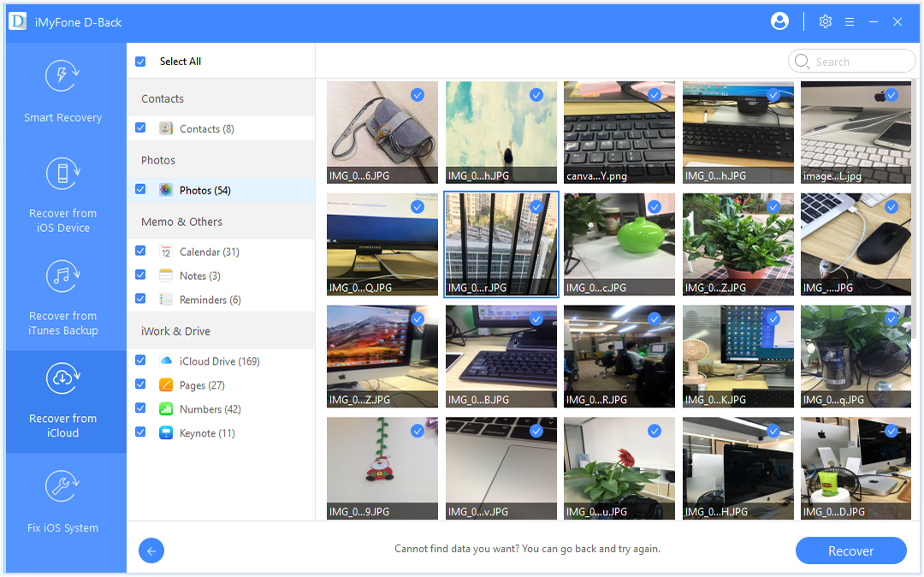Image resolution: width=924 pixels, height=577 pixels.
Task: Open the IMG_0...6.JPG handbag thumbnail
Action: (382, 132)
